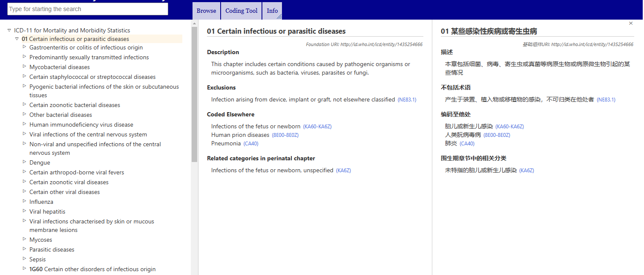Expand the Influenza tree branch
644x275 pixels.
click(24, 202)
